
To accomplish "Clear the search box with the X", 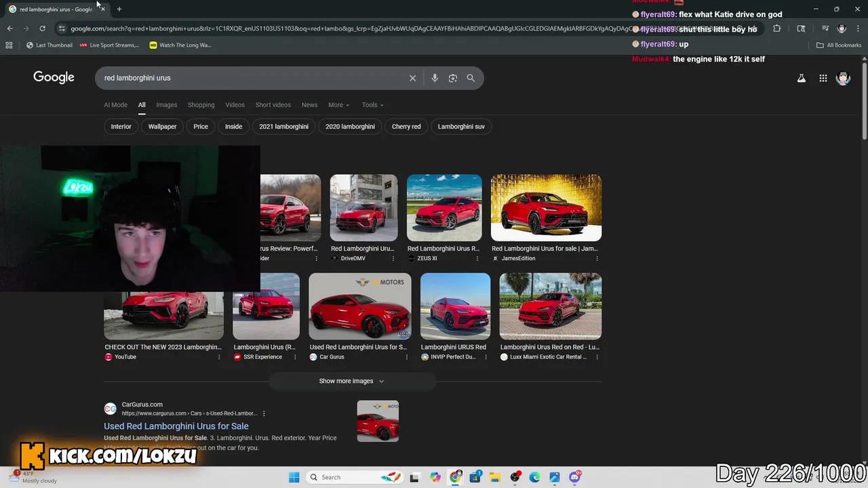I will (412, 78).
